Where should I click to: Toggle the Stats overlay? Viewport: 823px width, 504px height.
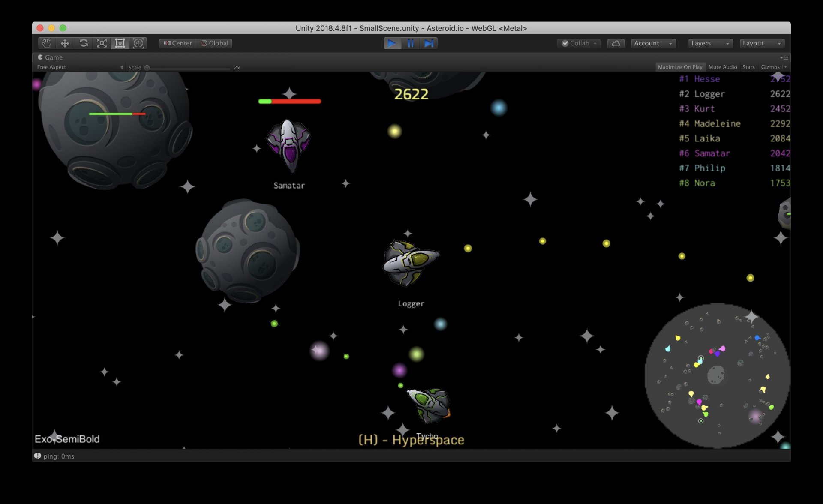click(x=748, y=67)
